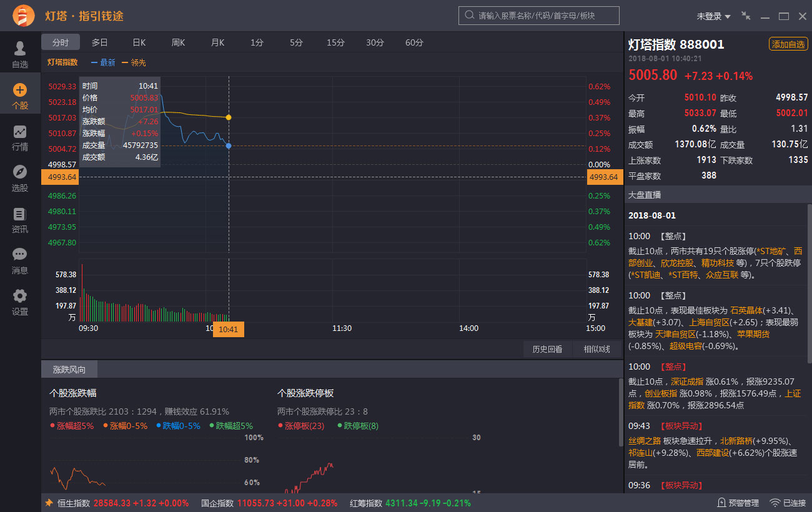This screenshot has width=812, height=512.
Task: Toggle the 涨停板(23) legend item
Action: tap(303, 425)
